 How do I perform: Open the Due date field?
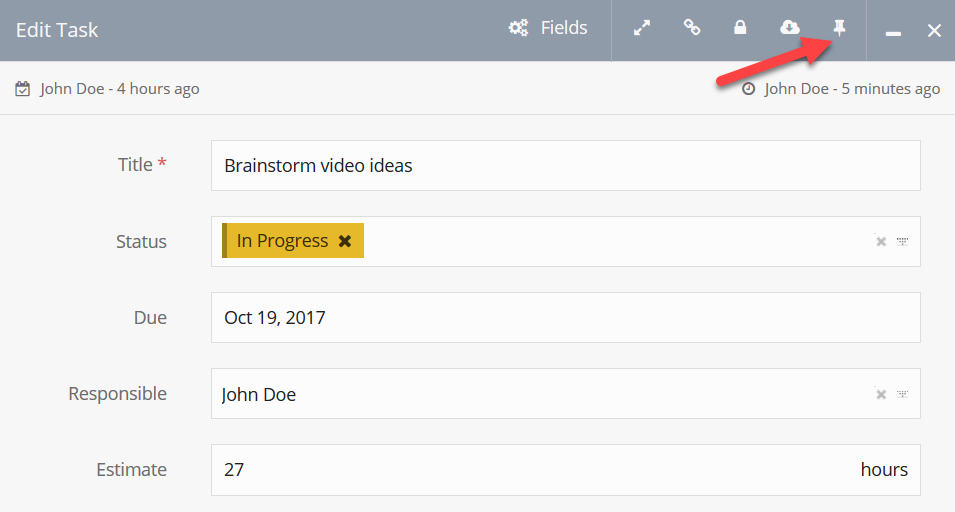(565, 318)
